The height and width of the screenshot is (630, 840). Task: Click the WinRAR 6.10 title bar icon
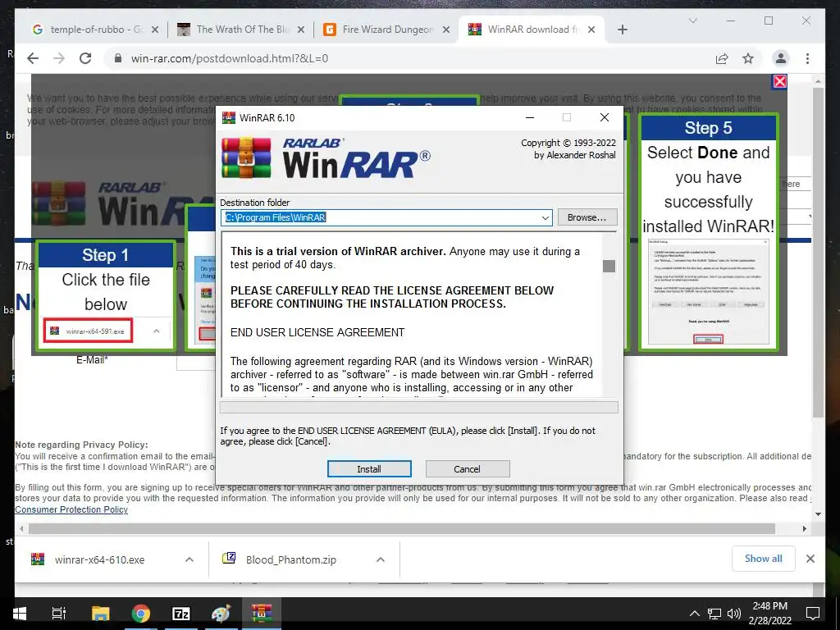(x=229, y=117)
